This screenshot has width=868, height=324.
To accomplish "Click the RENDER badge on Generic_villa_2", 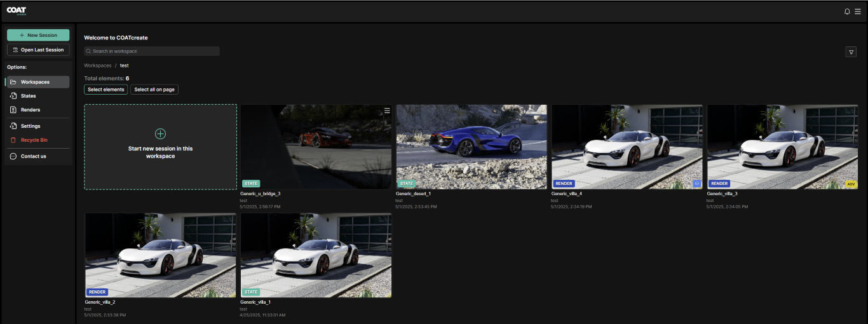I will click(97, 292).
